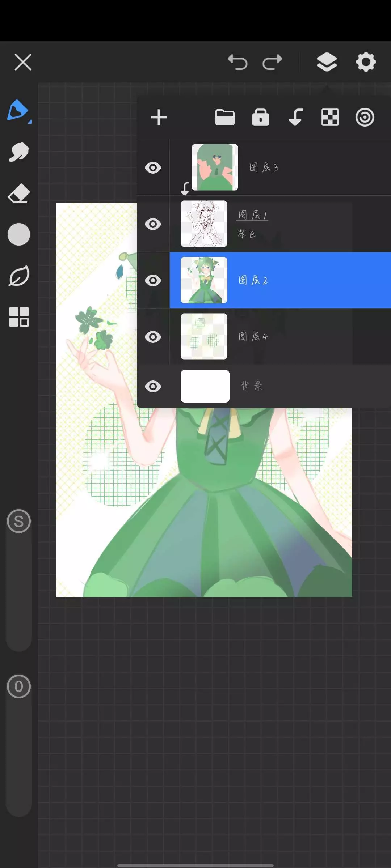This screenshot has width=391, height=868.
Task: Select the 背景 layer label
Action: [252, 386]
